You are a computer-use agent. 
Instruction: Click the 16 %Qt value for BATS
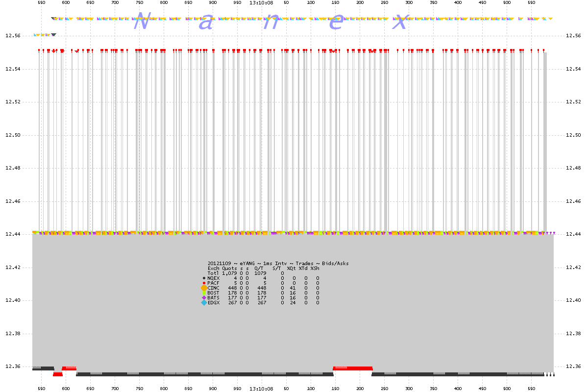(x=293, y=297)
